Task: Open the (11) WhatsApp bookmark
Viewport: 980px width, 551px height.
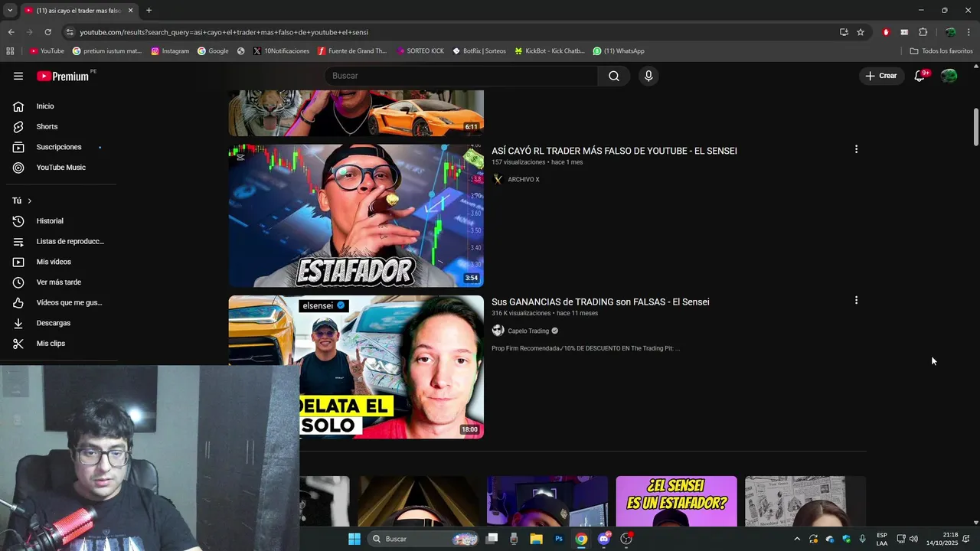Action: click(x=619, y=51)
